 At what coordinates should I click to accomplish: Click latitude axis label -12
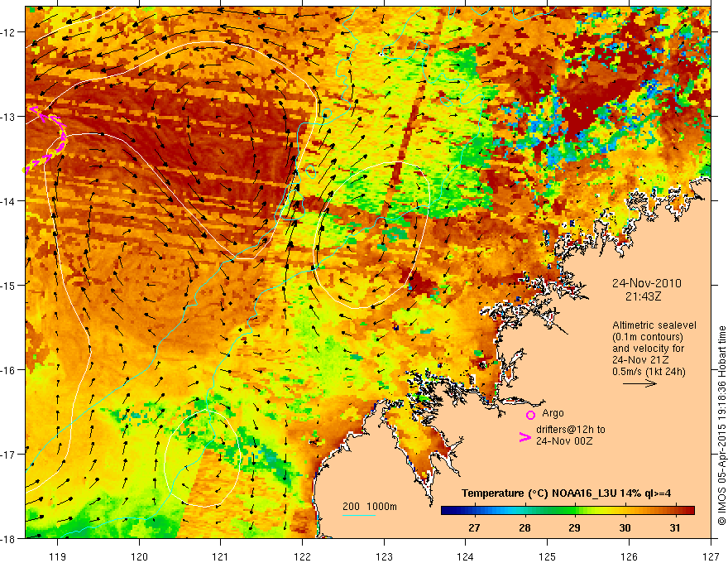click(x=8, y=32)
